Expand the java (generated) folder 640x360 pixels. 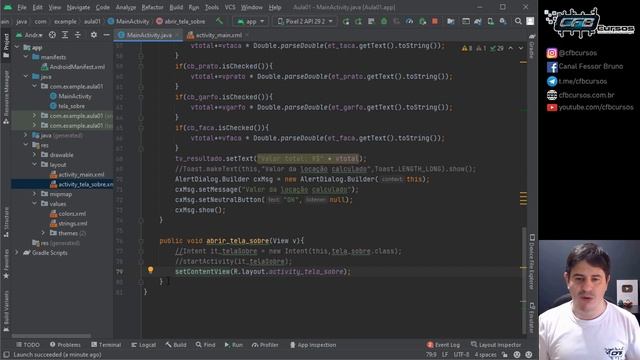26,135
